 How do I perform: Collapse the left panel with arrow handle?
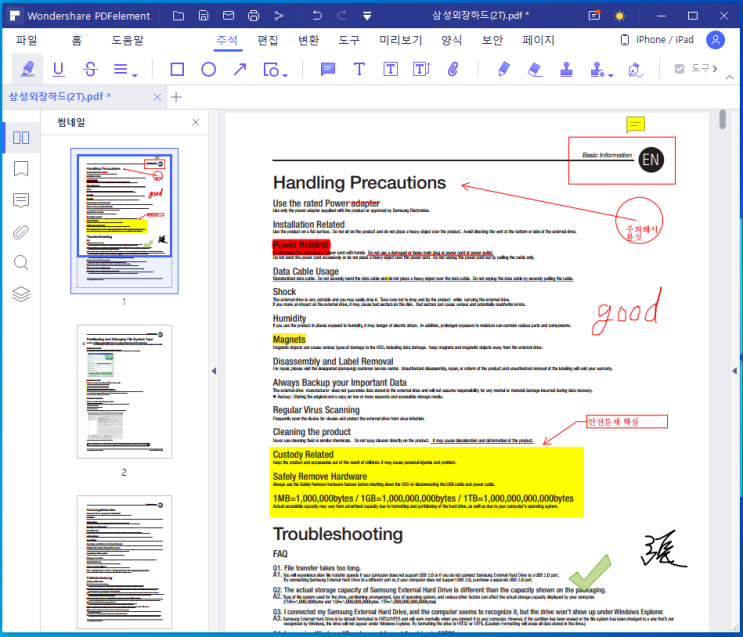(x=214, y=371)
